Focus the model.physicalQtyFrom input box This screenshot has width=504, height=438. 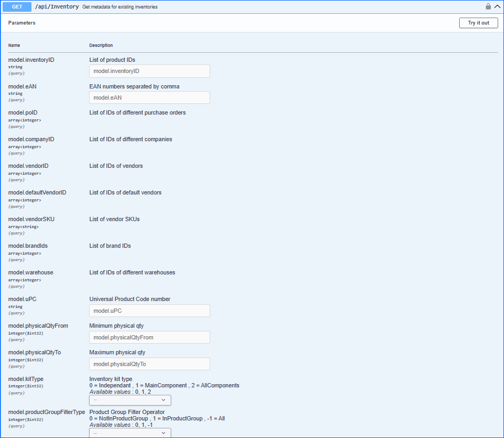click(x=149, y=337)
